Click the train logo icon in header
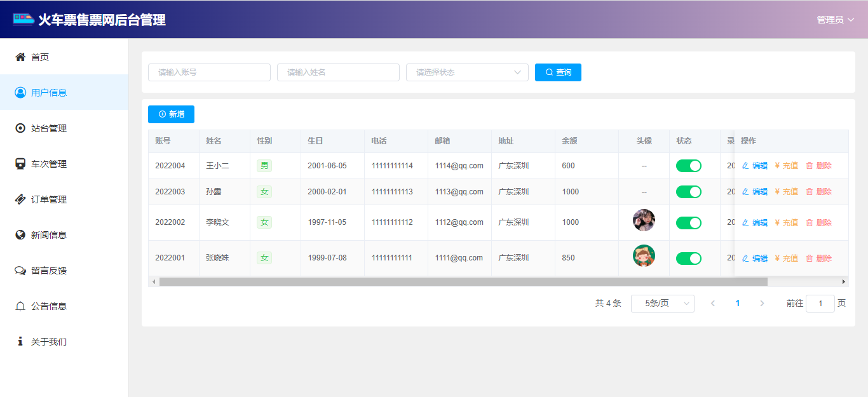Screen dimensions: 868x397 [24, 19]
